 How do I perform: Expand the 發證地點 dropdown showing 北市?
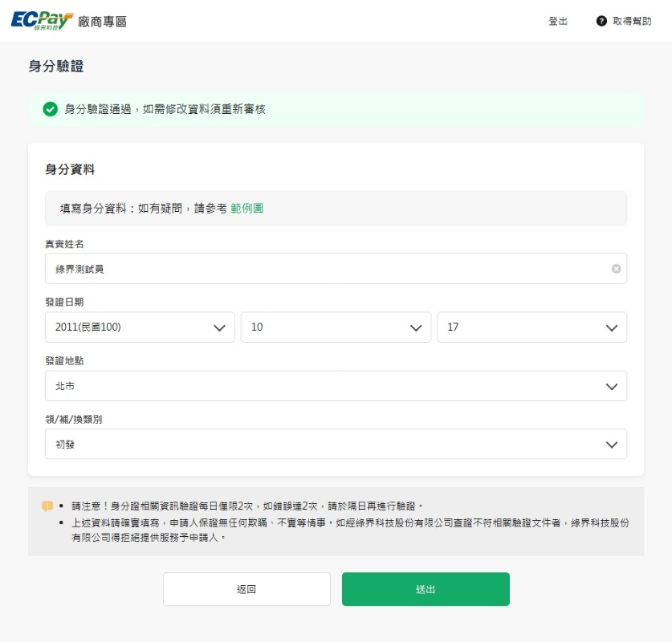pos(321,386)
